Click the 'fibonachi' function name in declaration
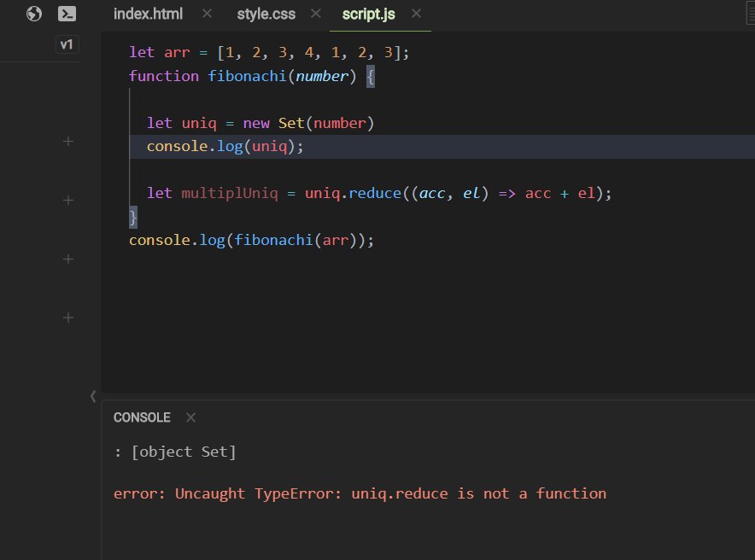Image resolution: width=755 pixels, height=560 pixels. (247, 76)
